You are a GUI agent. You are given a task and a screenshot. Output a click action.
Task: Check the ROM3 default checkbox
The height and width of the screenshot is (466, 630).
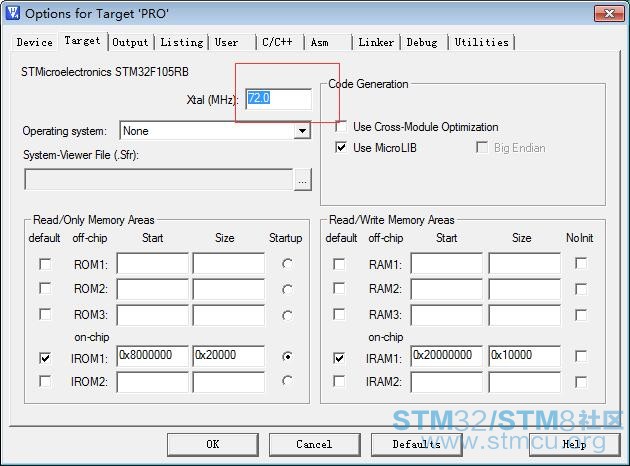coord(45,314)
